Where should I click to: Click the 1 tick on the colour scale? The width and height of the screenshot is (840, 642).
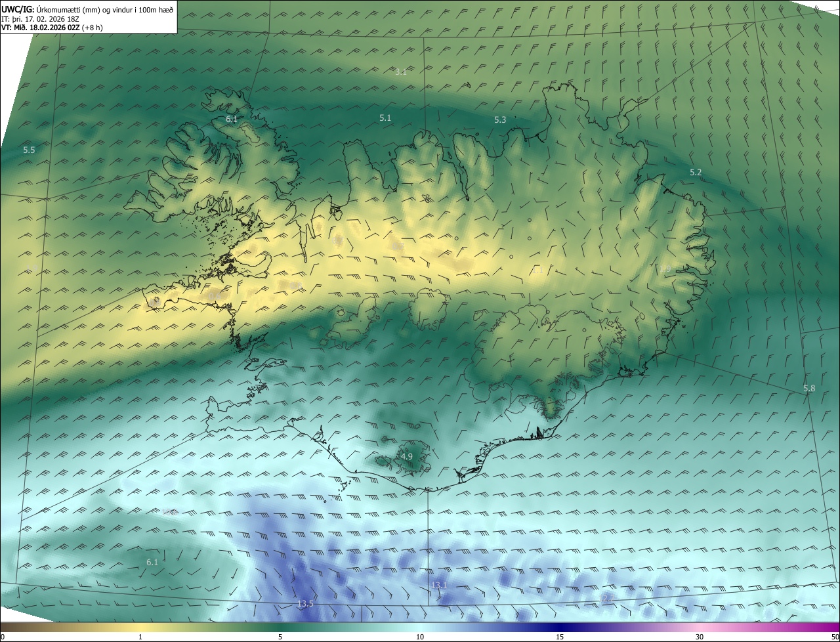(x=140, y=637)
